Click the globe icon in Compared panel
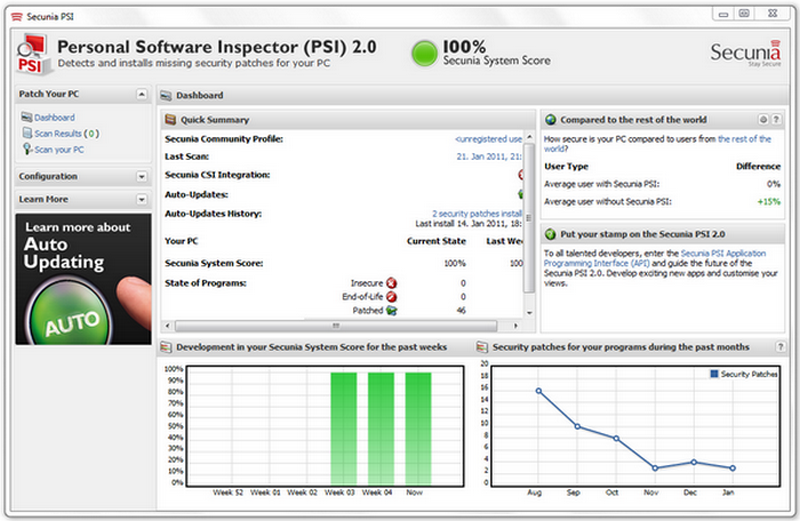 (x=551, y=120)
